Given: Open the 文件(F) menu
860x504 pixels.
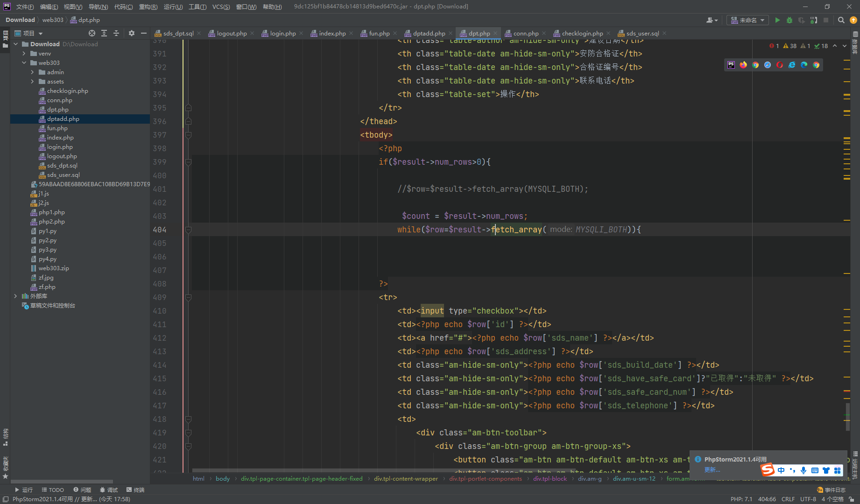Looking at the screenshot, I should pyautogui.click(x=25, y=7).
